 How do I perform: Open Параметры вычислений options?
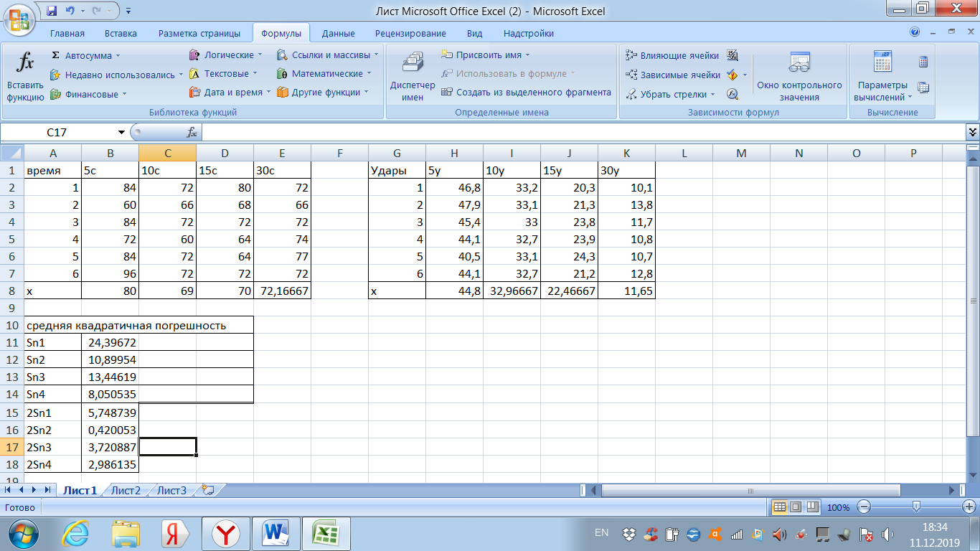tap(882, 76)
